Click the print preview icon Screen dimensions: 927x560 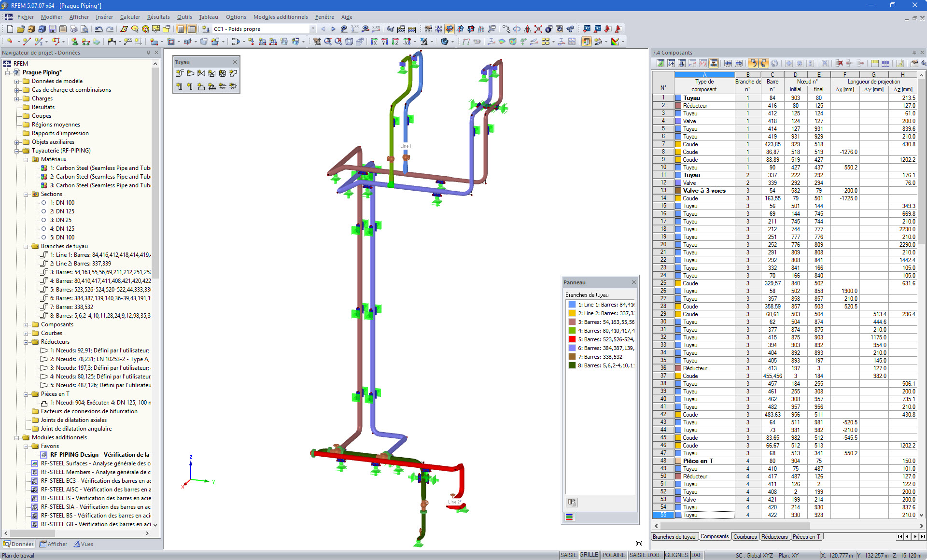(x=84, y=29)
